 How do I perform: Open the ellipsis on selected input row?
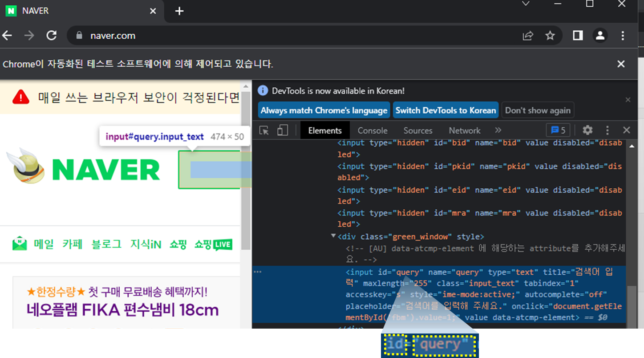[x=257, y=271]
